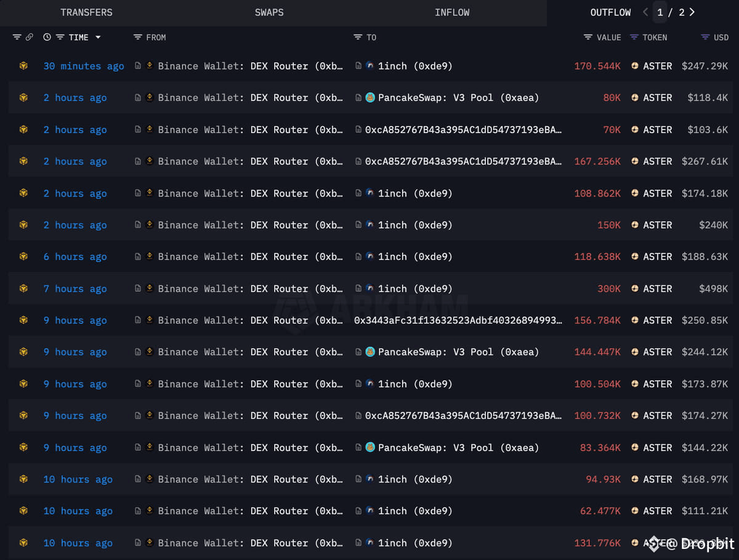Open the '6 hours ago' transaction link
Screen dimensions: 739x560
click(75, 257)
